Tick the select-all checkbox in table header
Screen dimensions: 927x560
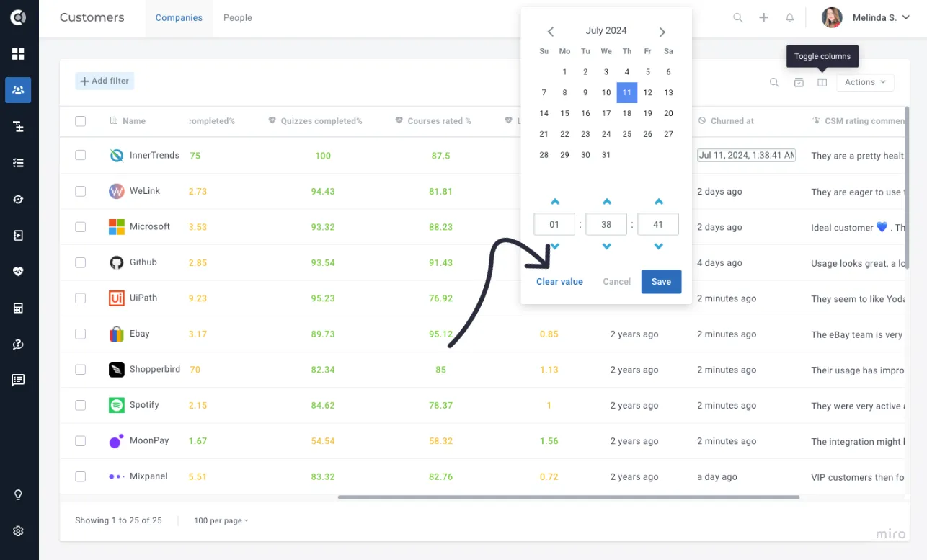pos(80,121)
